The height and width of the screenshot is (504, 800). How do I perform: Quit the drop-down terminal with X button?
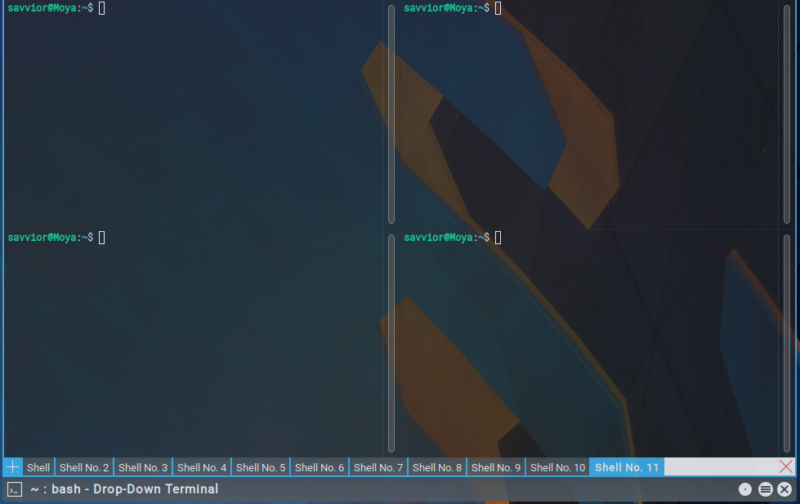[785, 489]
